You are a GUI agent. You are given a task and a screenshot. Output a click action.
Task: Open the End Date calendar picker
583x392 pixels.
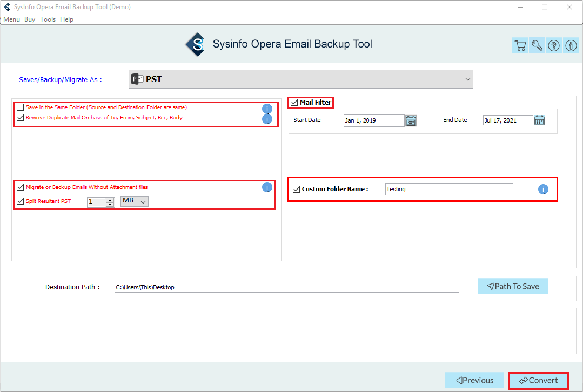pyautogui.click(x=539, y=120)
